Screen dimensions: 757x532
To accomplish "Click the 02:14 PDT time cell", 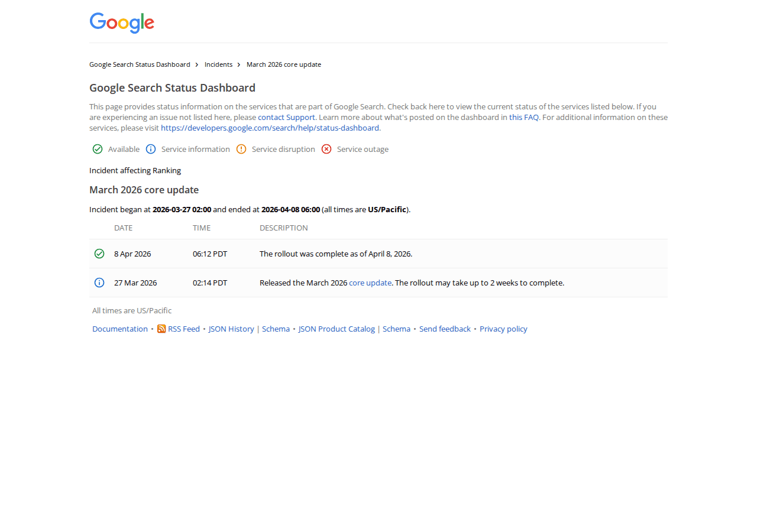I will pyautogui.click(x=210, y=283).
